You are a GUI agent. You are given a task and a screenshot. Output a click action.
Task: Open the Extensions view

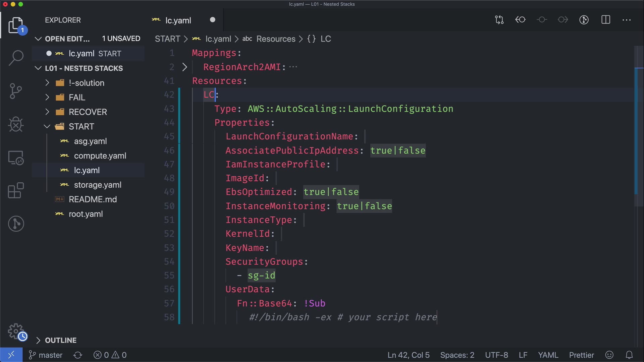coord(16,191)
